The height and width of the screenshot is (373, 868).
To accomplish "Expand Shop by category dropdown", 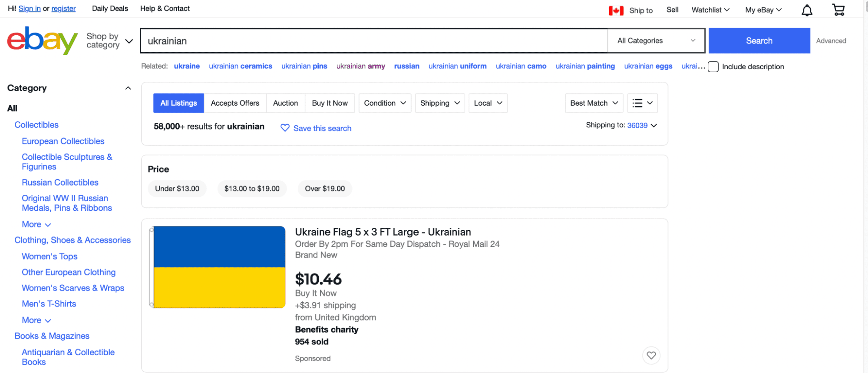I will (x=110, y=40).
